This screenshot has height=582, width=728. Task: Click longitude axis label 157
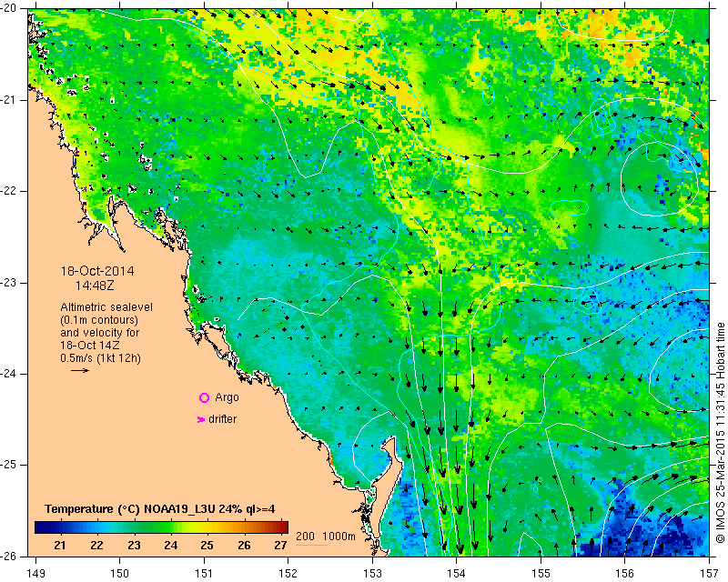click(710, 574)
